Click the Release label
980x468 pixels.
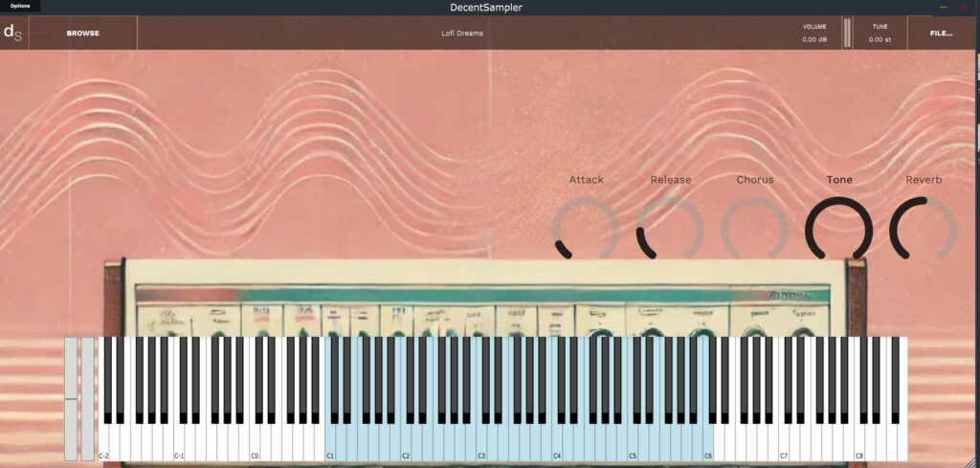point(671,180)
